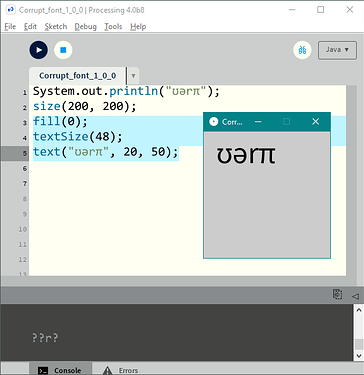364x375 pixels.
Task: Stop the running sketch
Action: pos(63,50)
